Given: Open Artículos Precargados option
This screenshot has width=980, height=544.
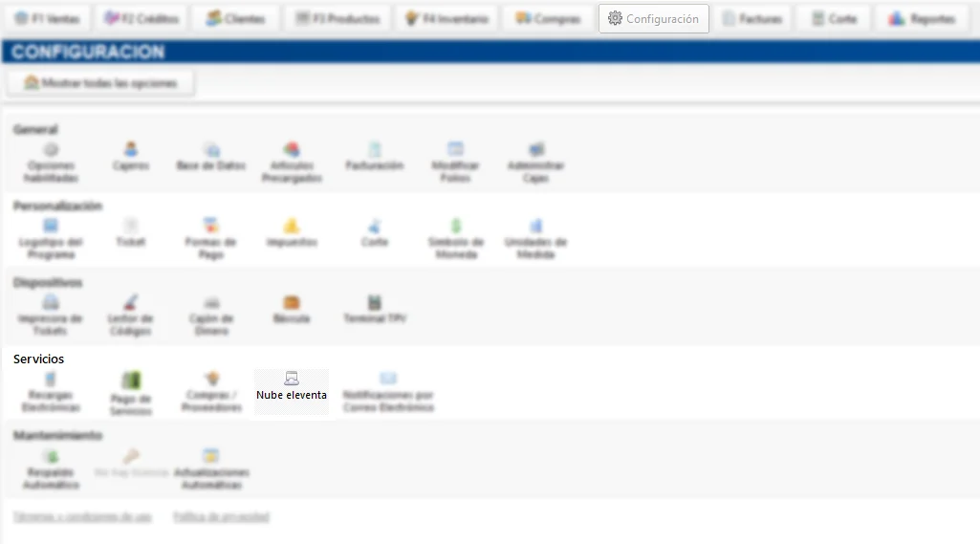Looking at the screenshot, I should pyautogui.click(x=292, y=163).
